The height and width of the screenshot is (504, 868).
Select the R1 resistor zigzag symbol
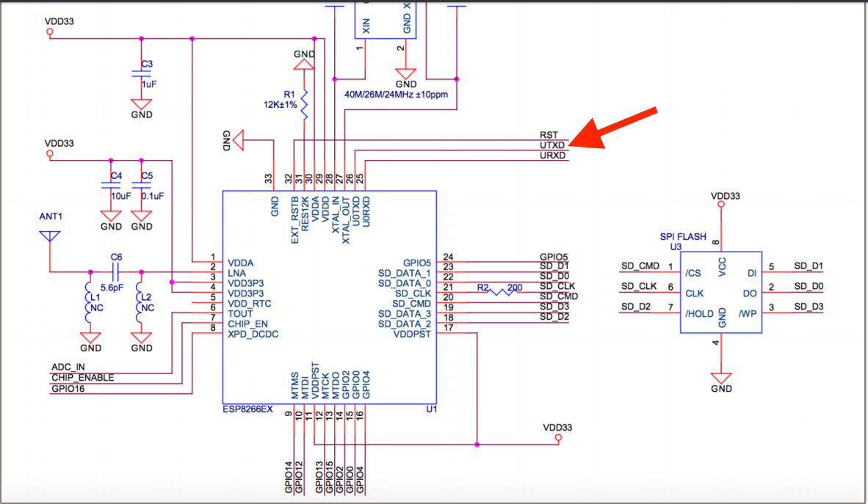[304, 104]
